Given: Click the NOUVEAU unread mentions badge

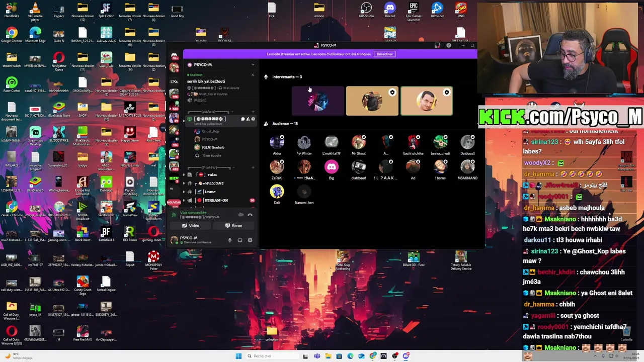Looking at the screenshot, I should coord(174,202).
